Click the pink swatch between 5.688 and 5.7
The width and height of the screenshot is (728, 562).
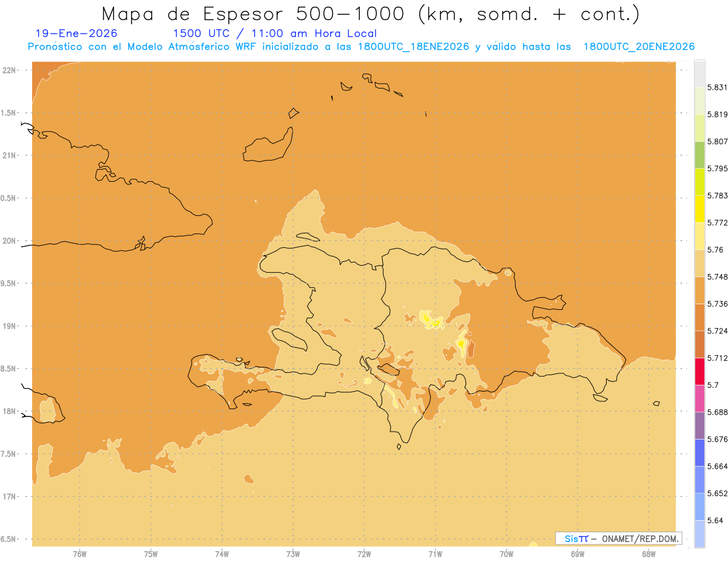pyautogui.click(x=699, y=398)
